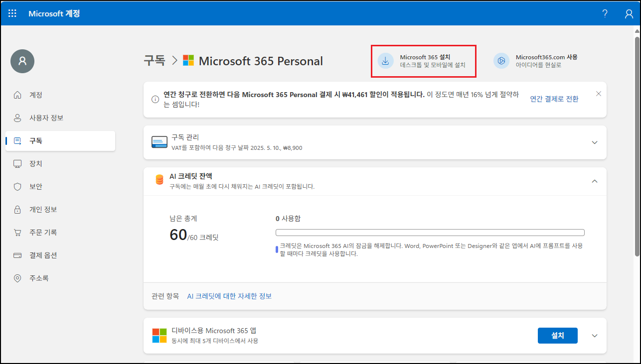Open the app launcher waffle icon
Viewport: 641px width, 364px height.
12,13
